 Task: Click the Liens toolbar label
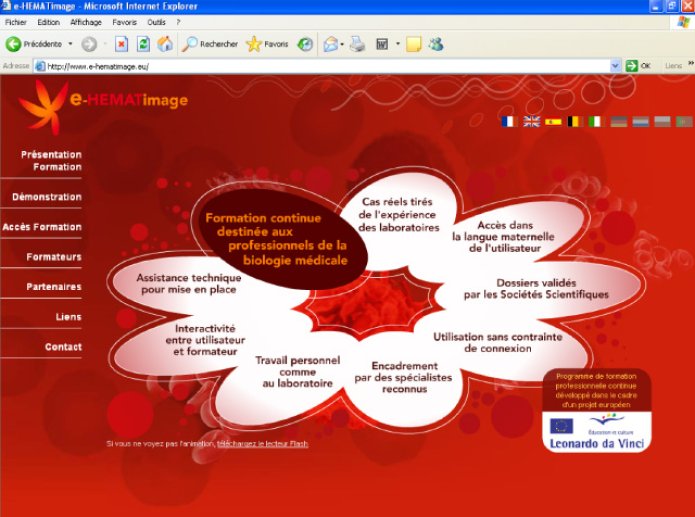click(673, 66)
